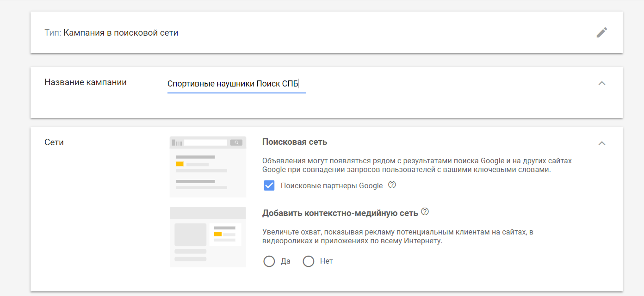Click the Сети section label
The height and width of the screenshot is (296, 644).
click(x=53, y=142)
